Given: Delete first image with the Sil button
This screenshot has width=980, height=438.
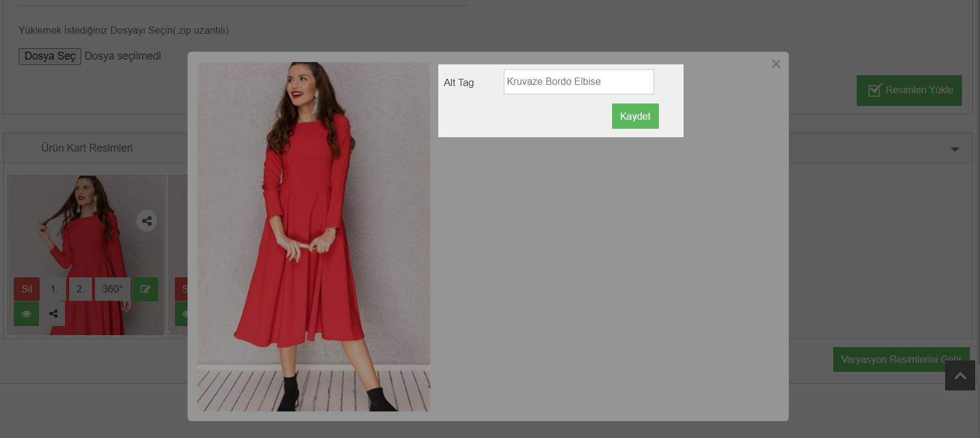Looking at the screenshot, I should click(27, 289).
